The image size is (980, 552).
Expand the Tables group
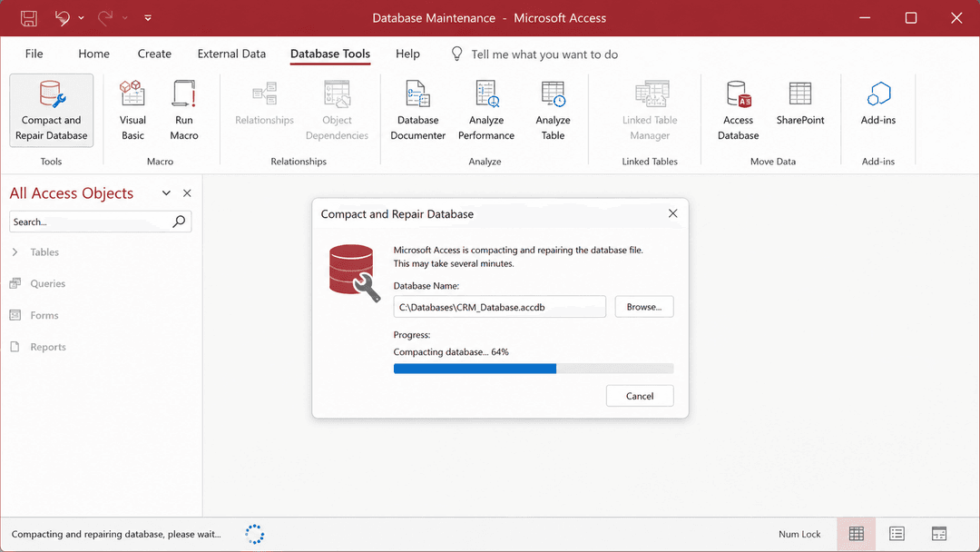15,251
